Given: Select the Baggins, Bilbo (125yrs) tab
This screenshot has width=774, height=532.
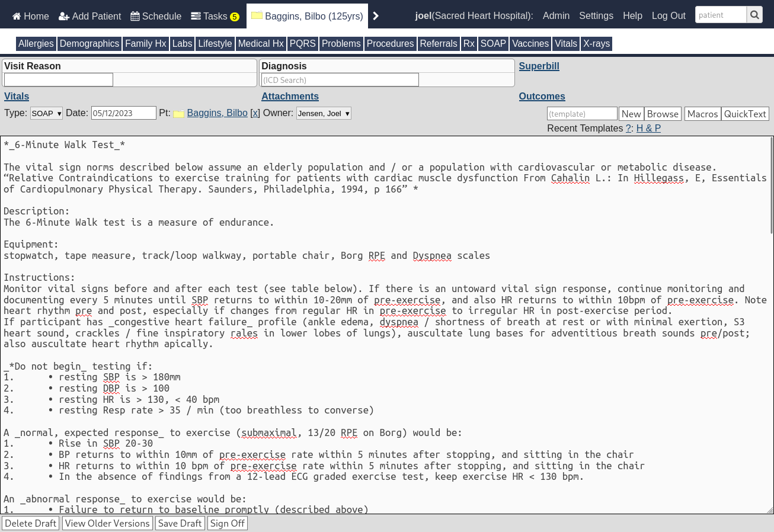Looking at the screenshot, I should [307, 16].
